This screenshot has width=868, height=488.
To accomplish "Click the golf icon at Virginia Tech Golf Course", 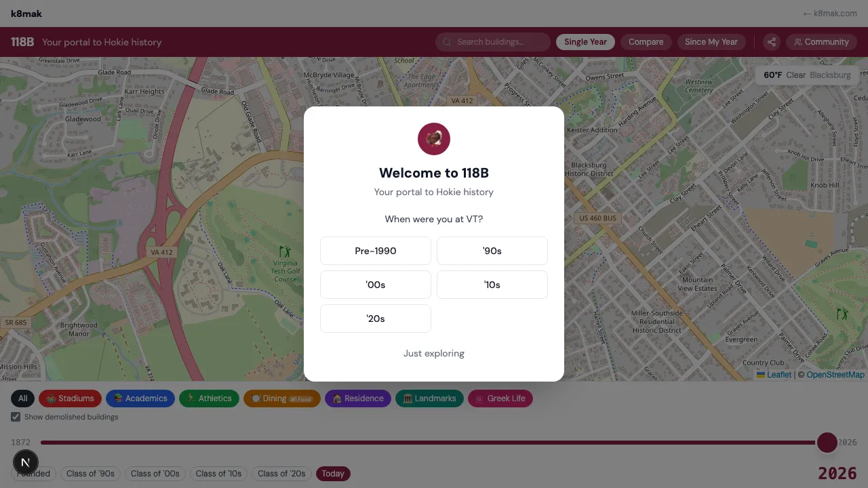I will pos(285,252).
